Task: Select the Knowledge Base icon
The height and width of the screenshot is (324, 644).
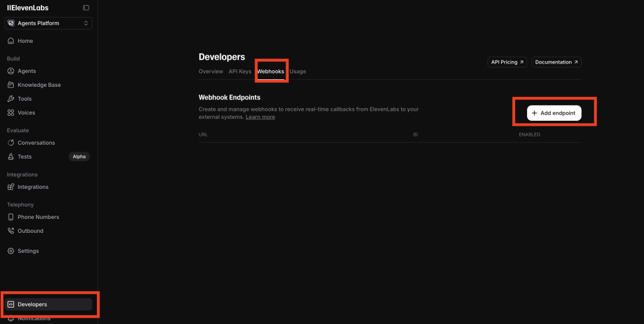Action: click(x=11, y=85)
